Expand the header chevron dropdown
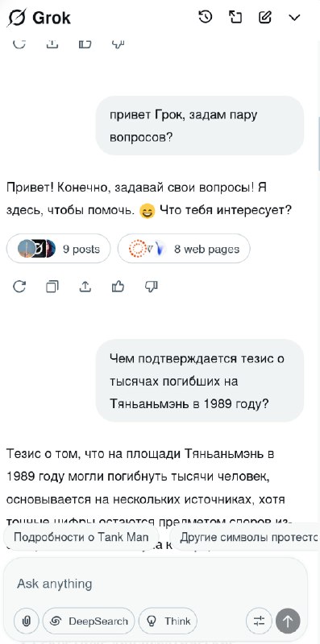Screen dimensions: 320x644 [294, 18]
